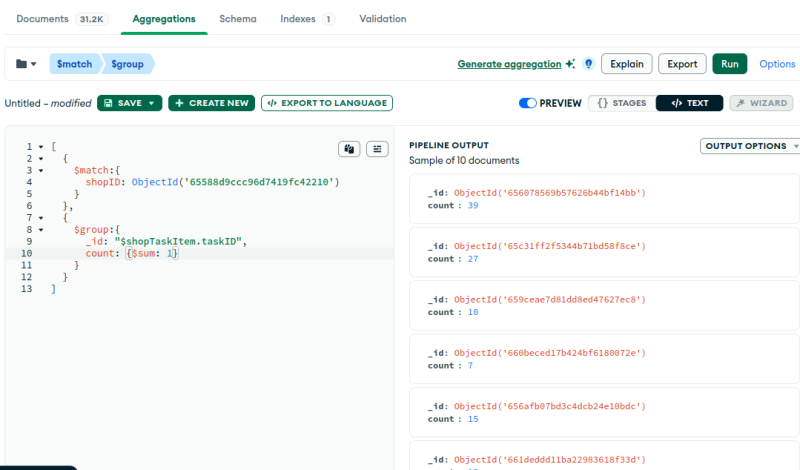Click the $group stage chip

[x=127, y=64]
